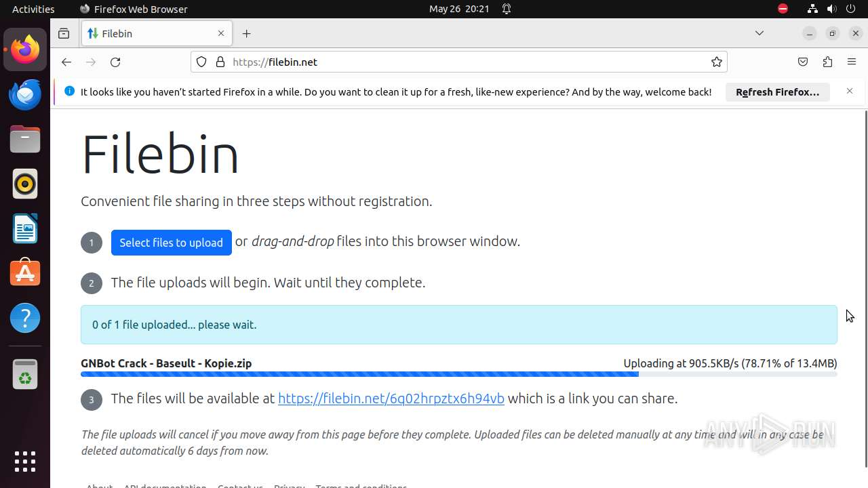Click the Firefox View tab list icon
868x488 pixels.
coord(64,33)
